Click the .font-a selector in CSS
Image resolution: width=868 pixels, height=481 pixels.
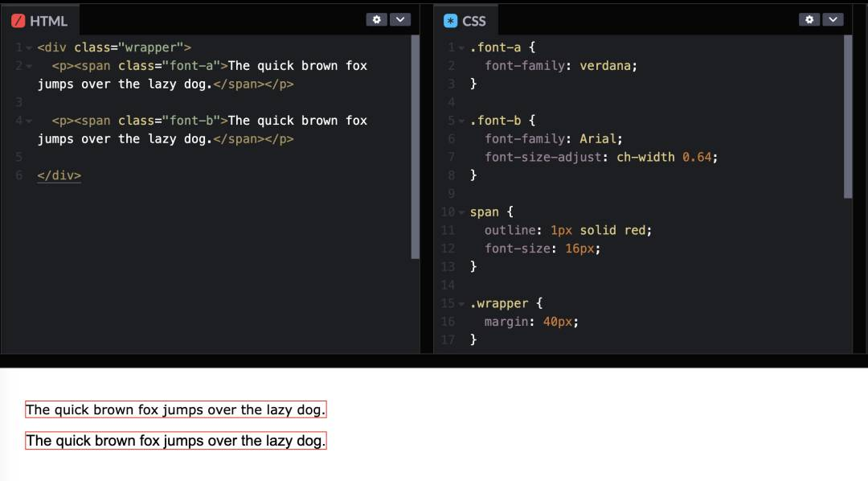point(495,47)
